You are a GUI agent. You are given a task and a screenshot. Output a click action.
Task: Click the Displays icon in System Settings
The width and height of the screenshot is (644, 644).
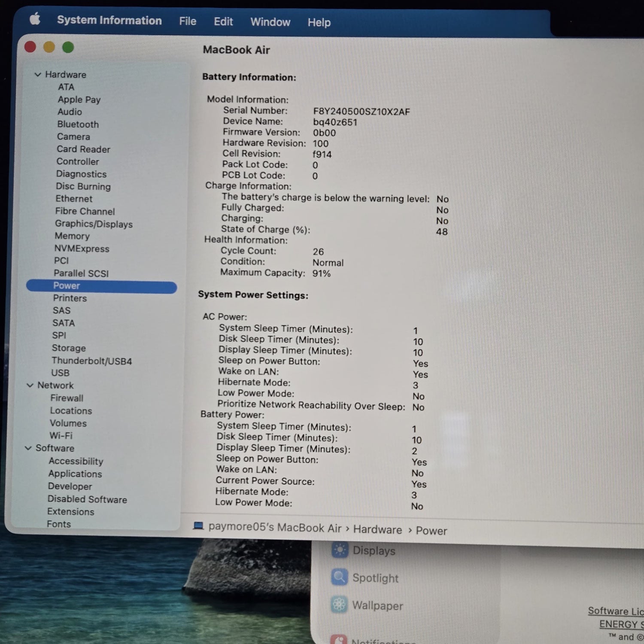(x=340, y=550)
